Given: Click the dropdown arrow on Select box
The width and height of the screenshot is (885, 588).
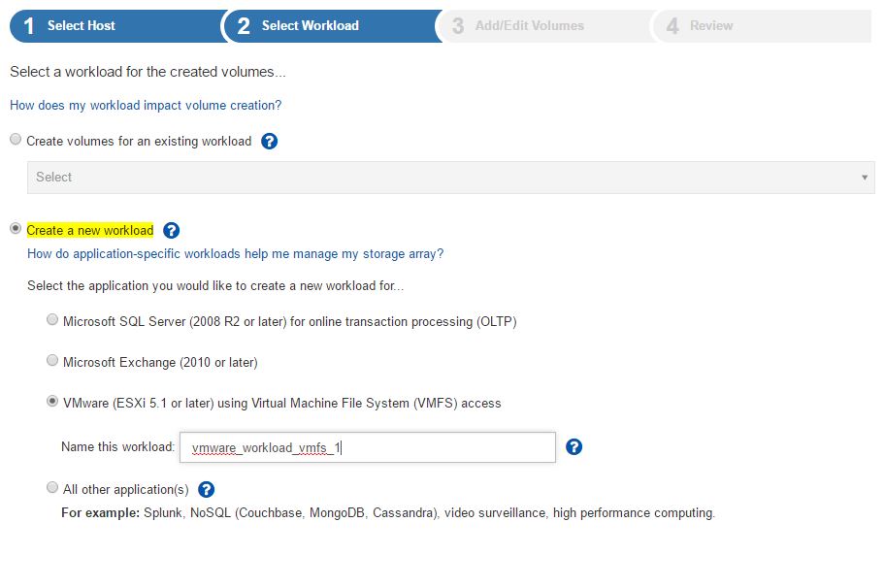Looking at the screenshot, I should tap(867, 177).
